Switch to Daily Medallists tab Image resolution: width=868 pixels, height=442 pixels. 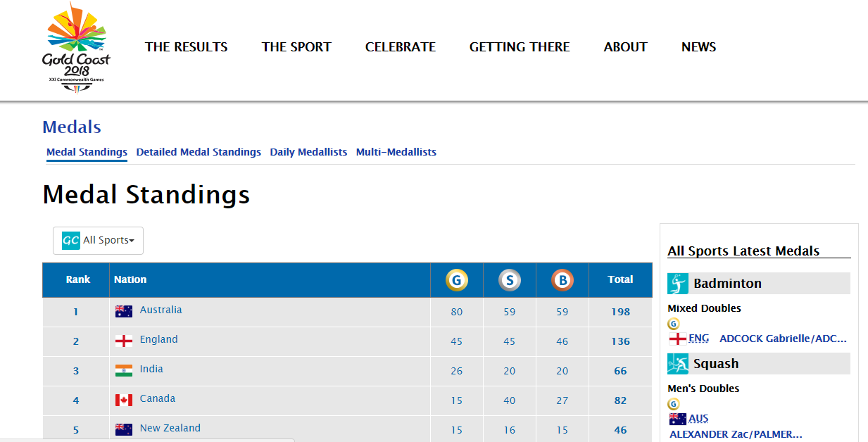coord(308,152)
